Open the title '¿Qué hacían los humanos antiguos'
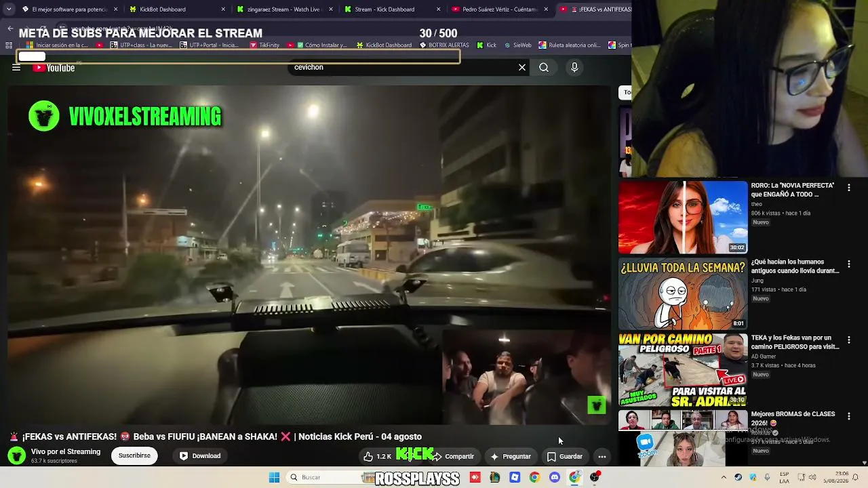The height and width of the screenshot is (488, 868). 795,266
